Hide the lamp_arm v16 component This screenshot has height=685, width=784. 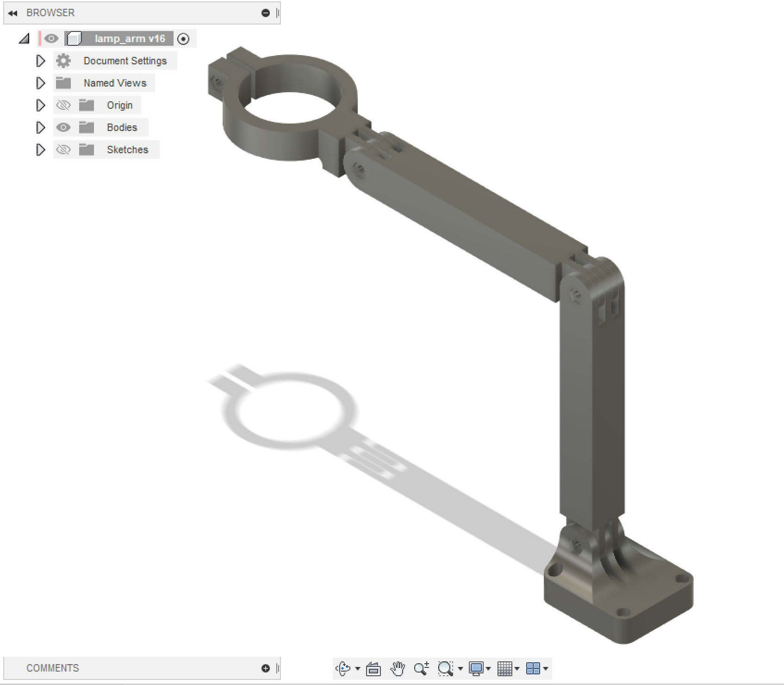[51, 39]
